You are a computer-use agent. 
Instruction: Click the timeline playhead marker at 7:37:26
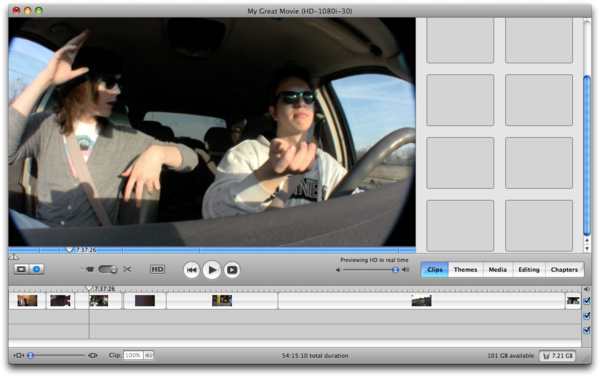(x=89, y=288)
